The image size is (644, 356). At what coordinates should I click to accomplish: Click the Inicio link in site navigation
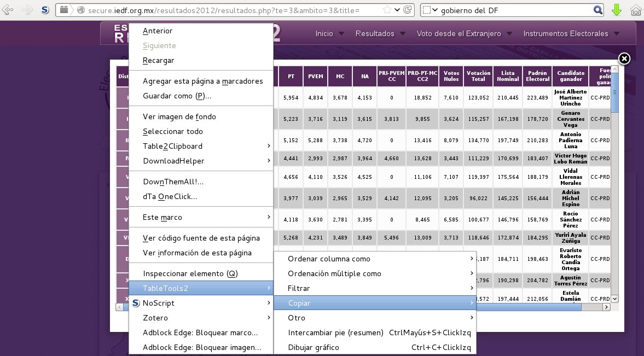pos(324,34)
